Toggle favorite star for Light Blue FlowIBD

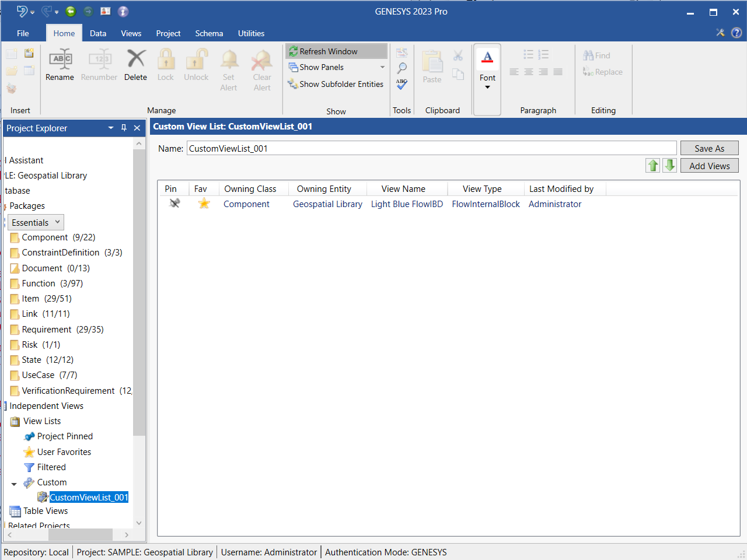[x=204, y=204]
